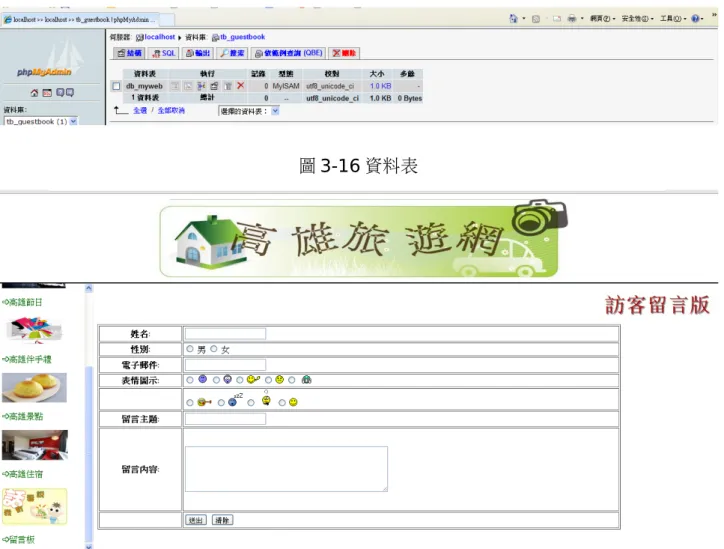Switch to the SQL tab

click(x=164, y=53)
